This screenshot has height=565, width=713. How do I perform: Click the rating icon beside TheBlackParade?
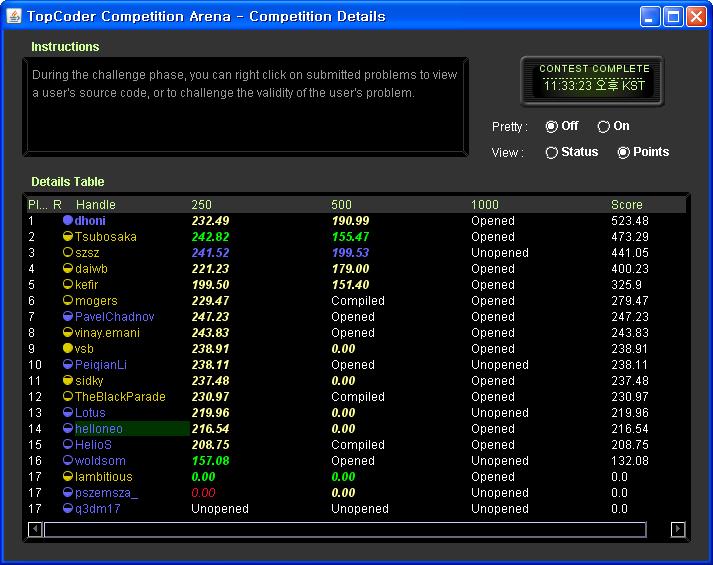[68, 396]
